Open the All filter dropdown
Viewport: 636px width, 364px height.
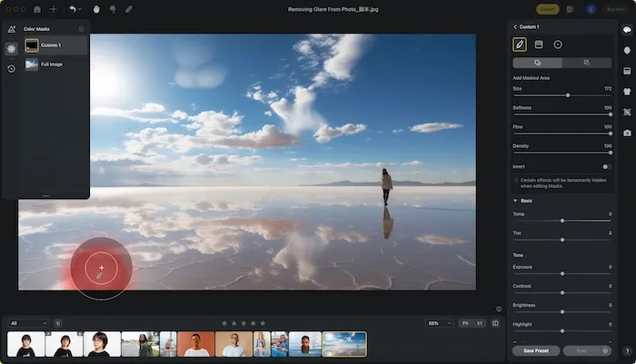pyautogui.click(x=28, y=323)
